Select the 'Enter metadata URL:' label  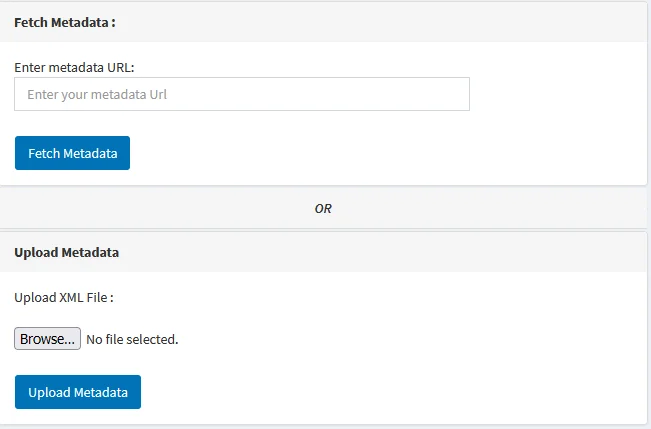coord(74,67)
